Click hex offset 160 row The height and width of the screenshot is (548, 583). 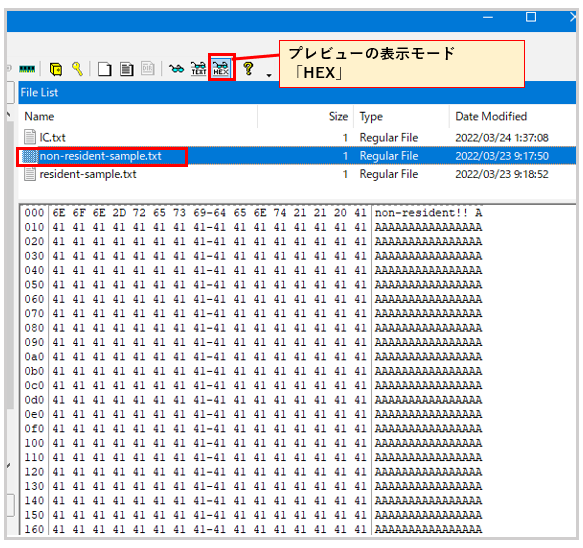pyautogui.click(x=34, y=529)
